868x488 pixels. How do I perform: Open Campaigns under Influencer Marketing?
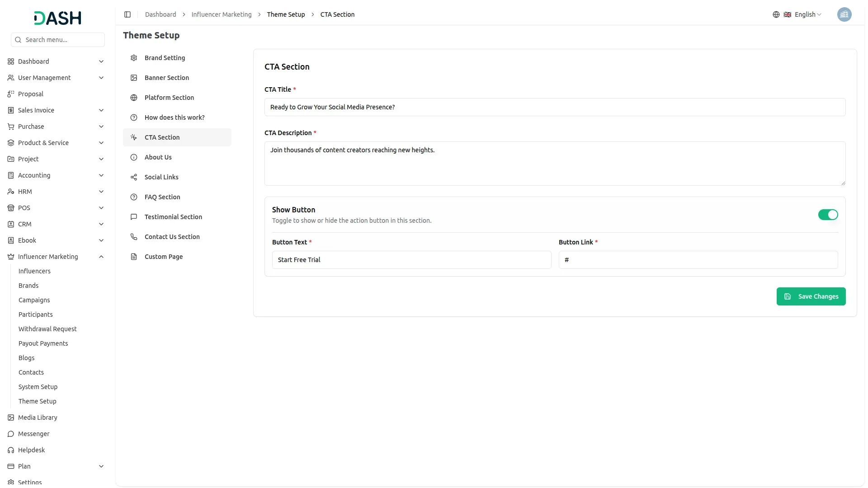pyautogui.click(x=34, y=300)
